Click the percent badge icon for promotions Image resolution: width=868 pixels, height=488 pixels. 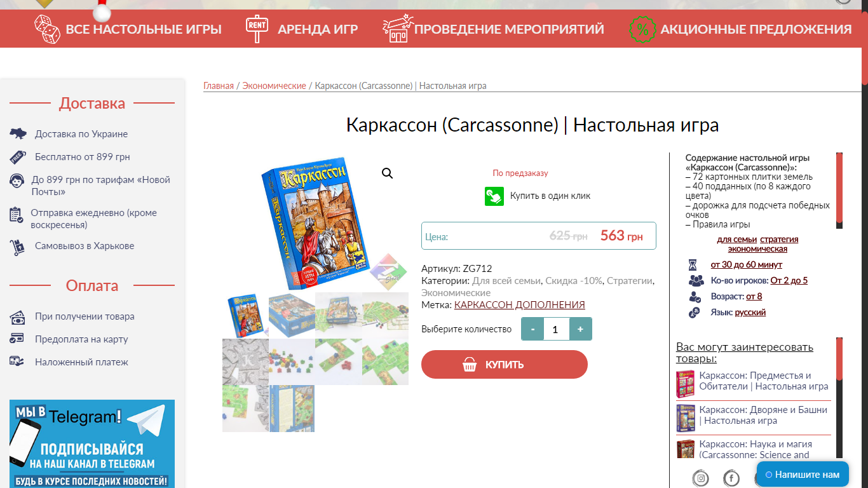pyautogui.click(x=642, y=29)
